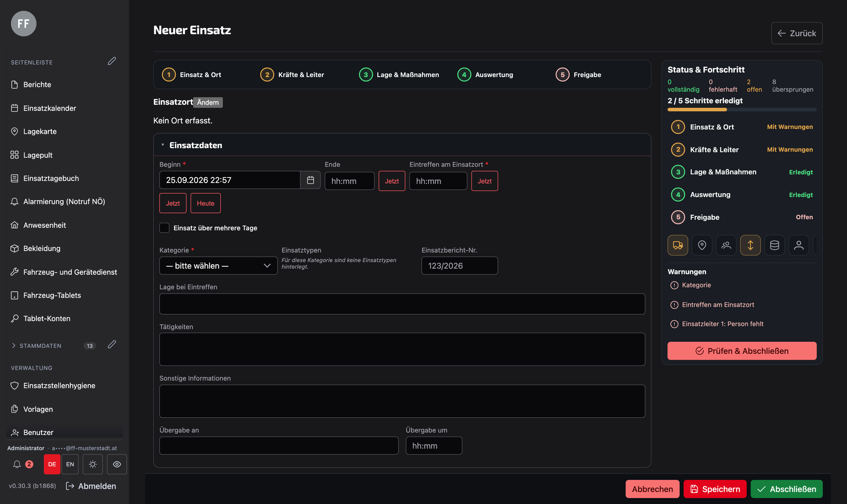Expand the Stammdaten sidebar group
847x504 pixels.
36,346
